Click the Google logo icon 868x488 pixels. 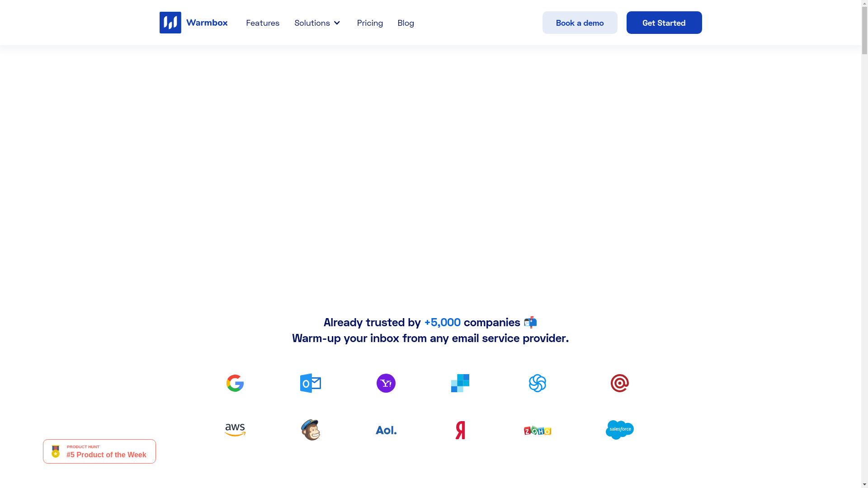235,383
